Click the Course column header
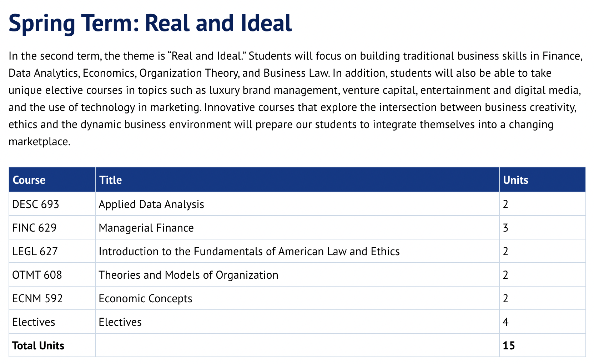 tap(29, 180)
